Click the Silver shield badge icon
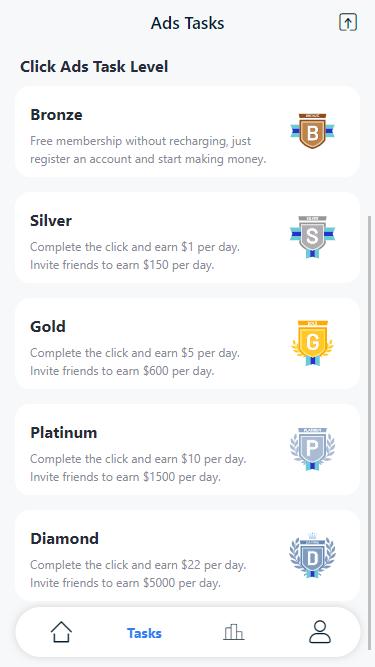Viewport: 375px width, 667px height. [x=312, y=237]
